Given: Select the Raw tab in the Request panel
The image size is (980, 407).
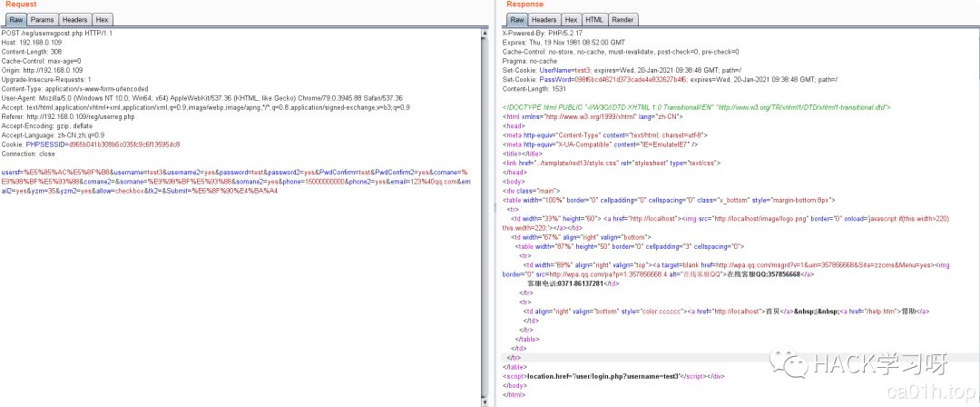Looking at the screenshot, I should click(15, 20).
